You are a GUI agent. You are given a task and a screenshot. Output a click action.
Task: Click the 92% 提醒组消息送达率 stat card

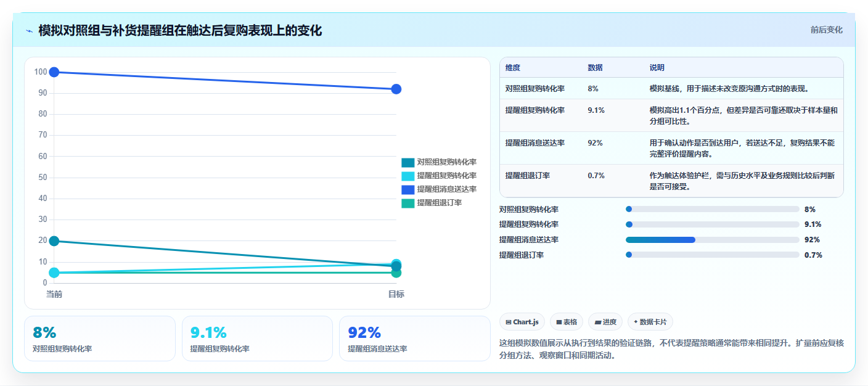click(414, 339)
